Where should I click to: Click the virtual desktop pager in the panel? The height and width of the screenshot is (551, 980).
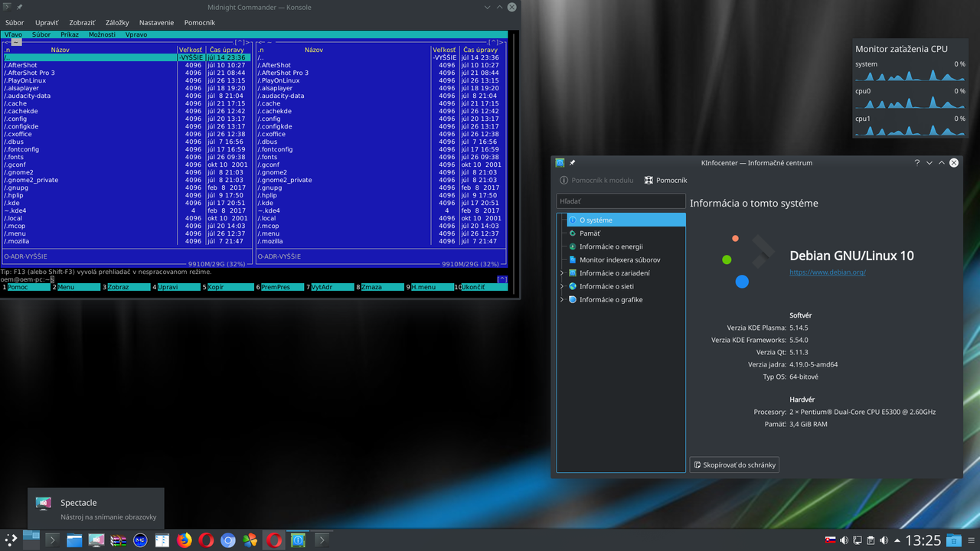(x=31, y=540)
